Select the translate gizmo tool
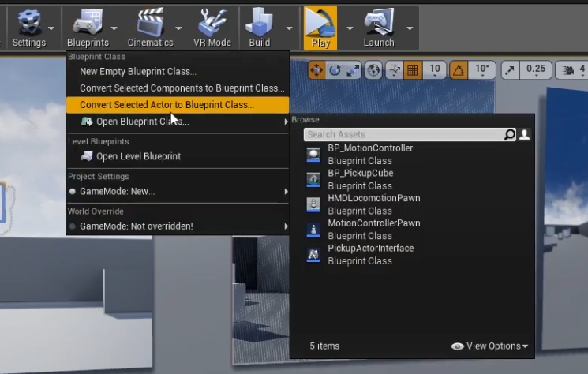The height and width of the screenshot is (374, 588). point(316,70)
